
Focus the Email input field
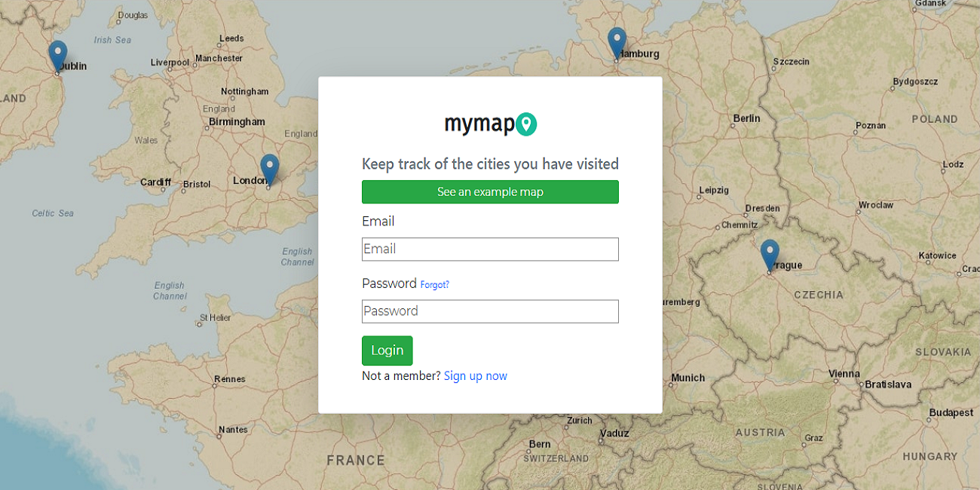tap(490, 249)
